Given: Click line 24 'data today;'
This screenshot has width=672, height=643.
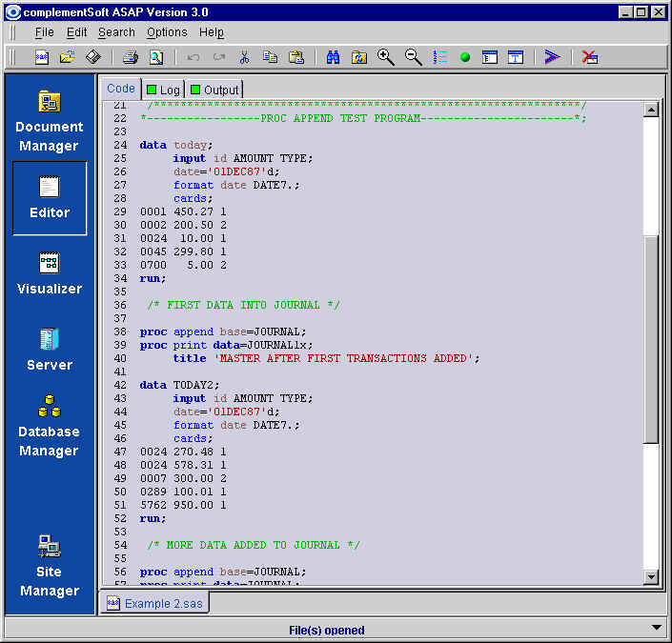Looking at the screenshot, I should click(x=176, y=145).
